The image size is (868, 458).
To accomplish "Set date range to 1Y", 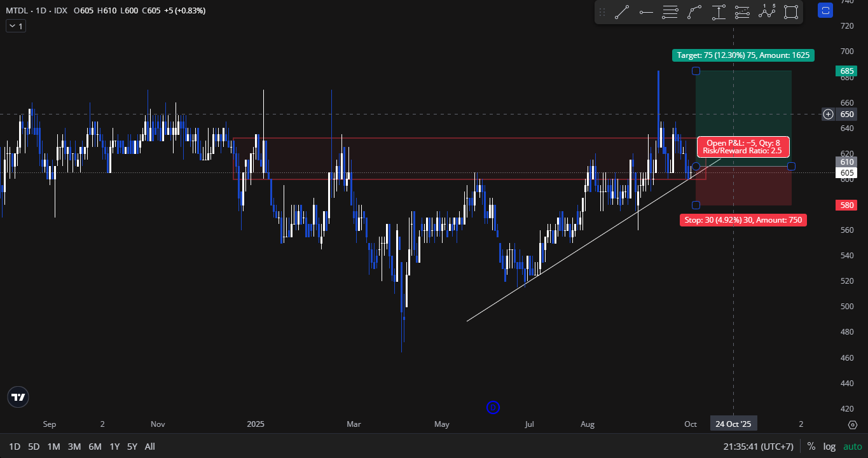I will coord(114,447).
